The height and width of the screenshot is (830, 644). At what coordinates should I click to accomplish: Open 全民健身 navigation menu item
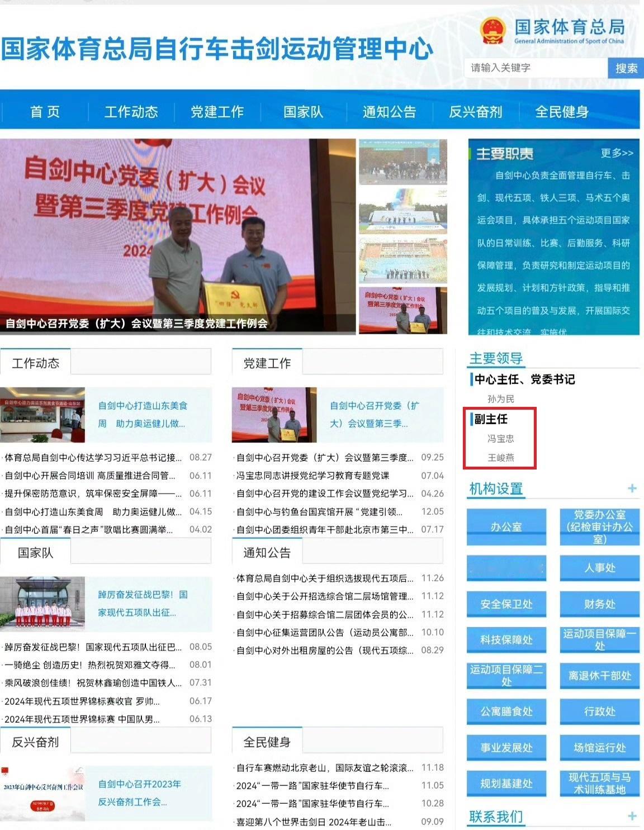pyautogui.click(x=562, y=112)
